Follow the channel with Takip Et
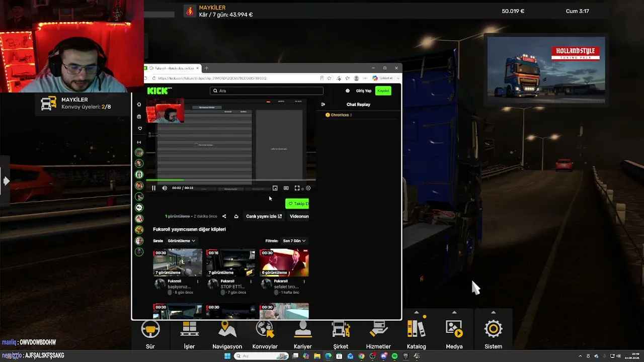 point(297,204)
